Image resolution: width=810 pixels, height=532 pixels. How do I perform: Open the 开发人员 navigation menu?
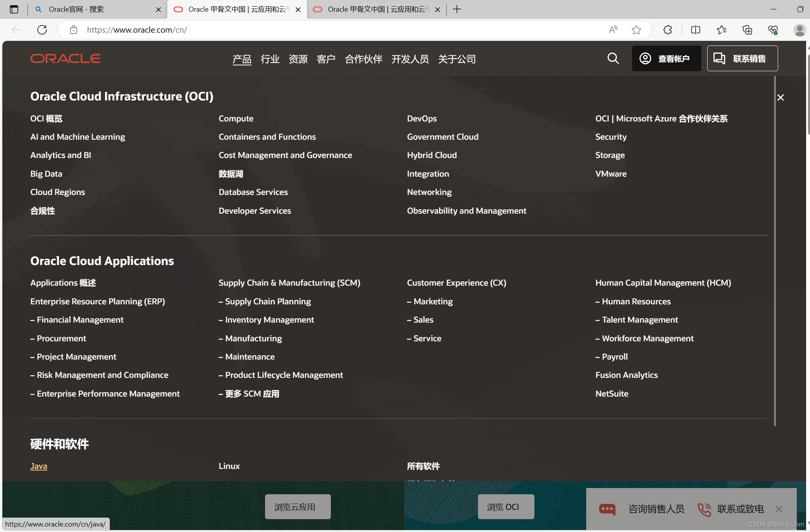coord(410,59)
